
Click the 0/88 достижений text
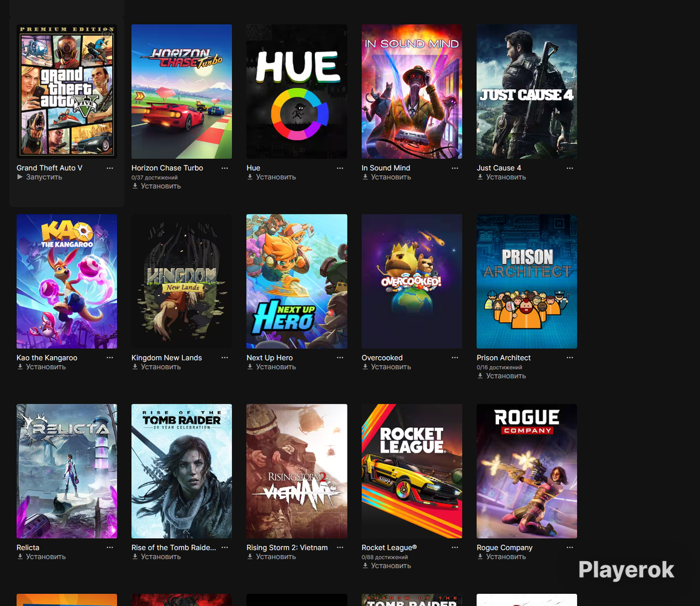point(385,558)
